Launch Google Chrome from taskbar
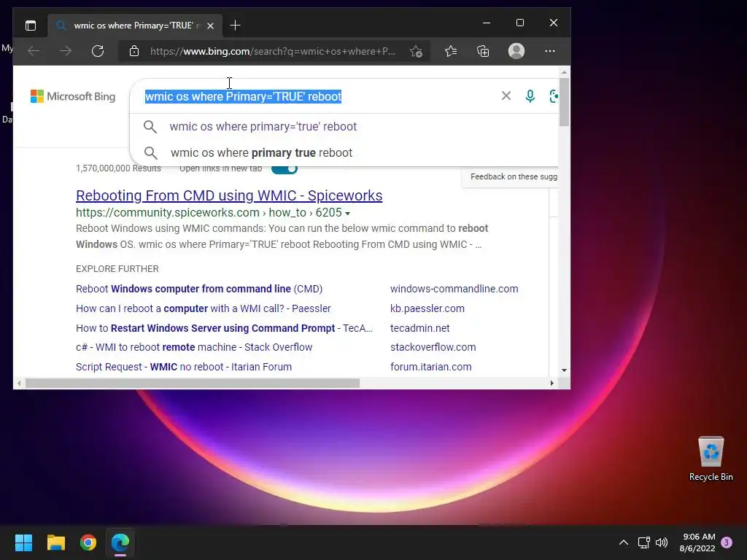Viewport: 747px width, 560px height. 88,542
